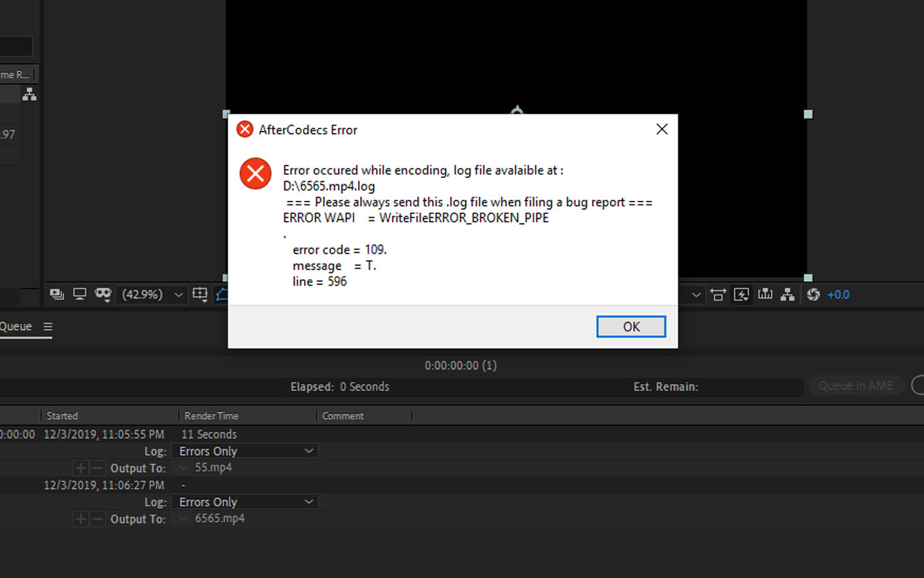This screenshot has width=924, height=578.
Task: Click the 11 Seconds render time
Action: pyautogui.click(x=209, y=434)
